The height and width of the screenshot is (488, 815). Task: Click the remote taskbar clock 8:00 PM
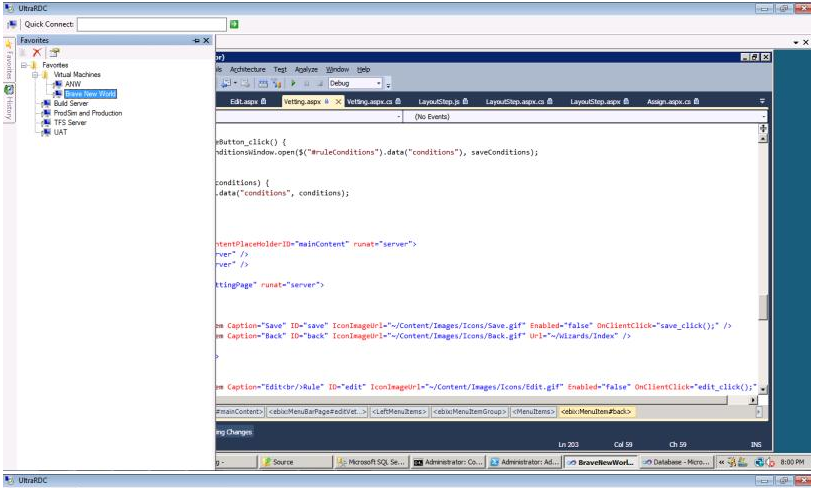pyautogui.click(x=792, y=461)
